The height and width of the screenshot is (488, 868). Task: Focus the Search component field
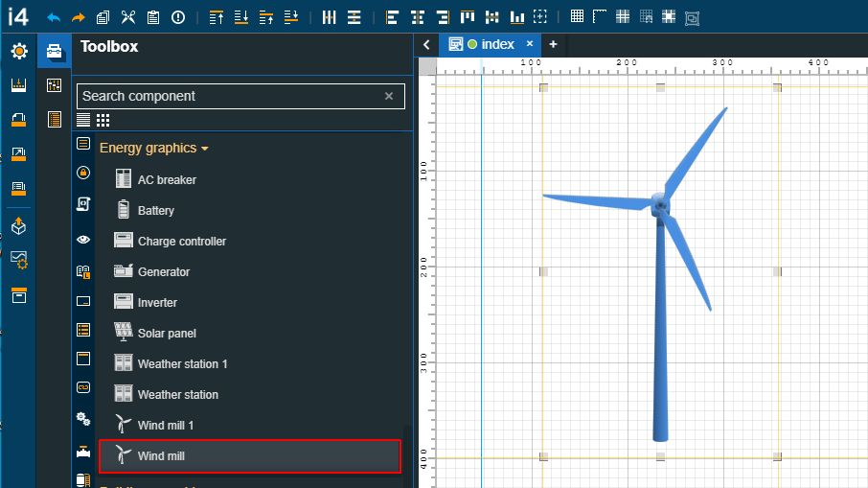pos(240,96)
